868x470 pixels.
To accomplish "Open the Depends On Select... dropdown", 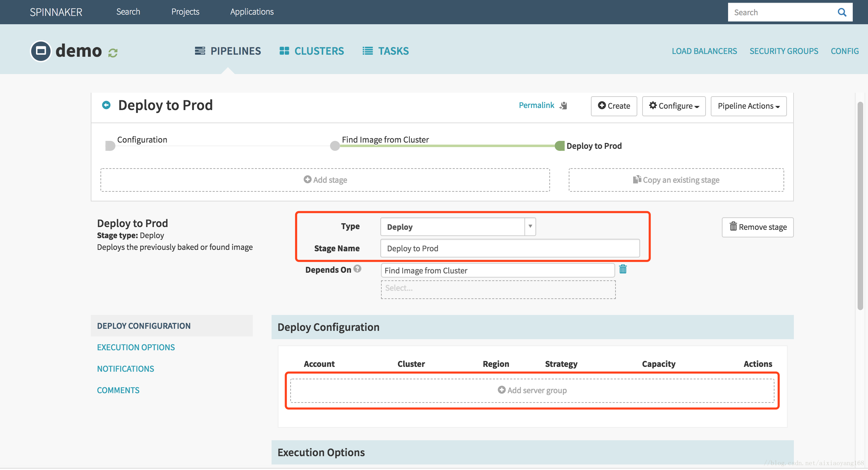I will point(498,289).
